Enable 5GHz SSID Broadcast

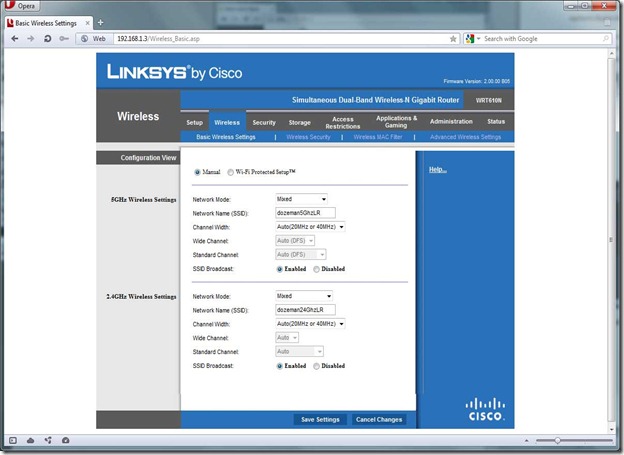(x=279, y=269)
